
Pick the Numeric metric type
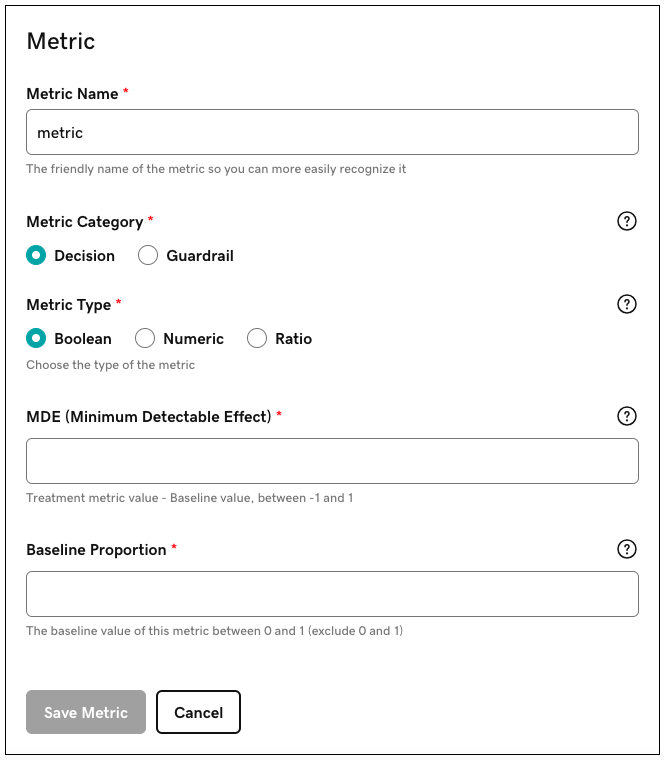click(145, 339)
